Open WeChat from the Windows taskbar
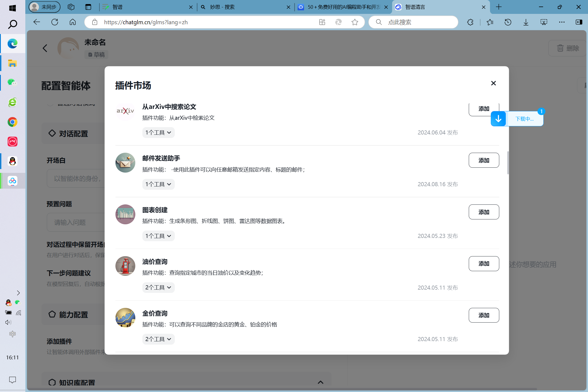 tap(12, 82)
